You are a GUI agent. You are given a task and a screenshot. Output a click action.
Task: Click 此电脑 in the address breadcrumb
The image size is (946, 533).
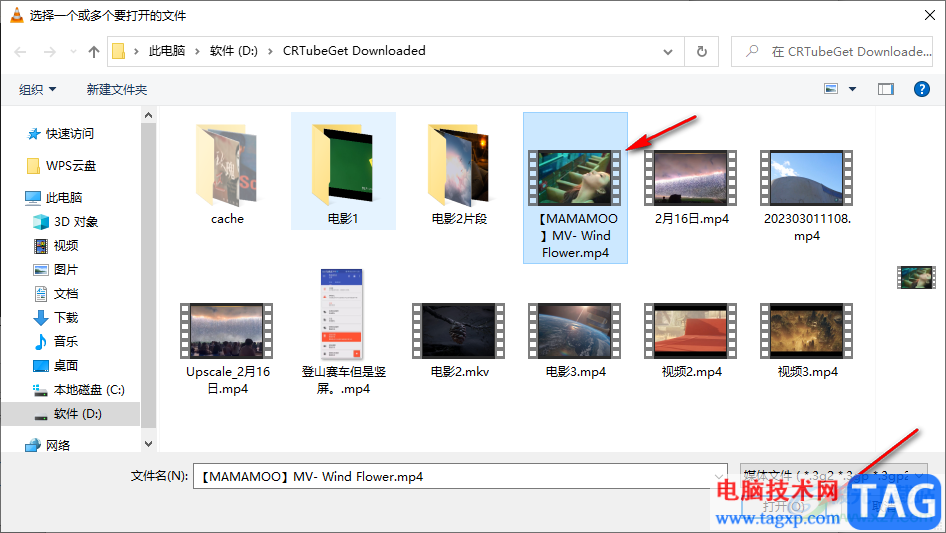point(167,51)
